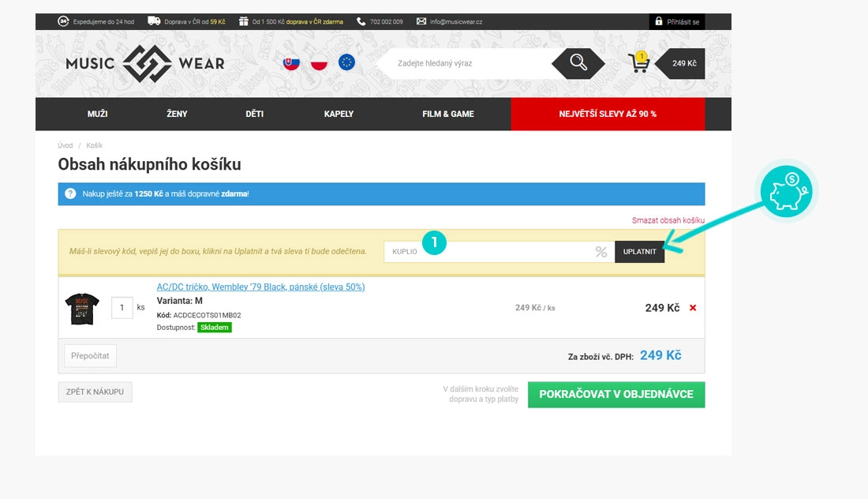Click the envelope email icon
The height and width of the screenshot is (499, 868).
click(x=421, y=21)
